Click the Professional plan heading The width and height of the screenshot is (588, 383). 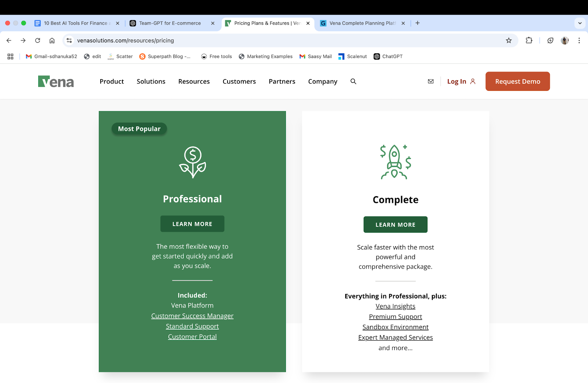point(192,199)
